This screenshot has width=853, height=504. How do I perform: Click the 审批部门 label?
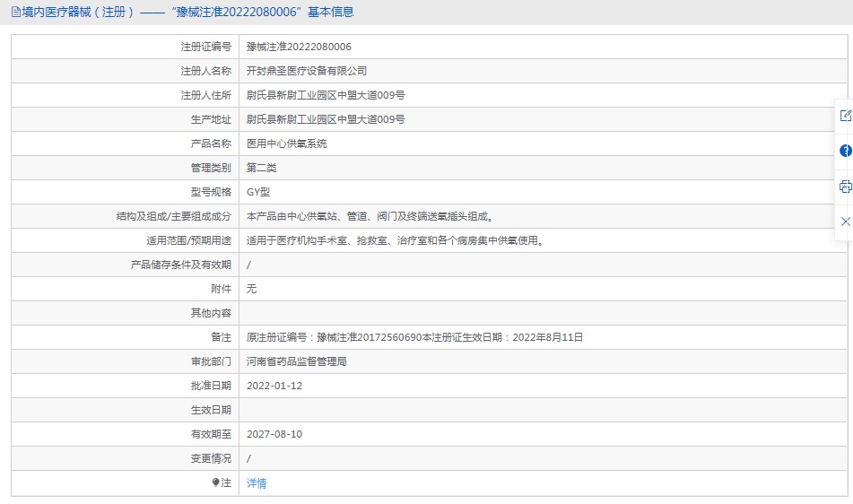tap(211, 361)
